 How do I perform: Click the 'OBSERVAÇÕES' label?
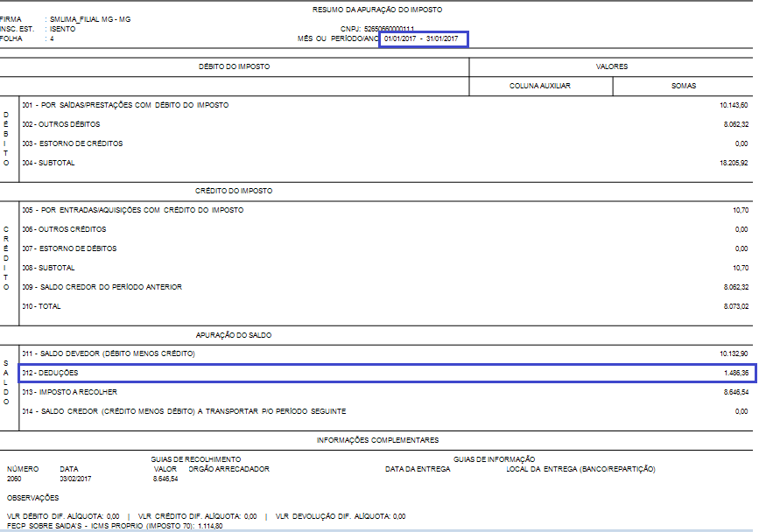tap(33, 498)
